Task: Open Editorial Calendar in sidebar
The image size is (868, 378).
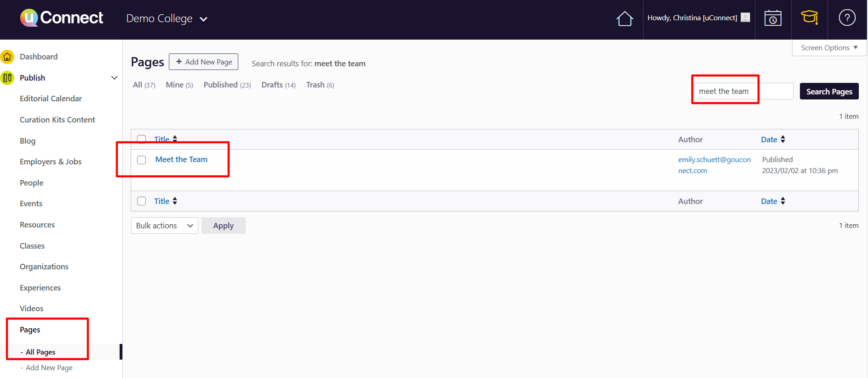Action: pos(51,99)
